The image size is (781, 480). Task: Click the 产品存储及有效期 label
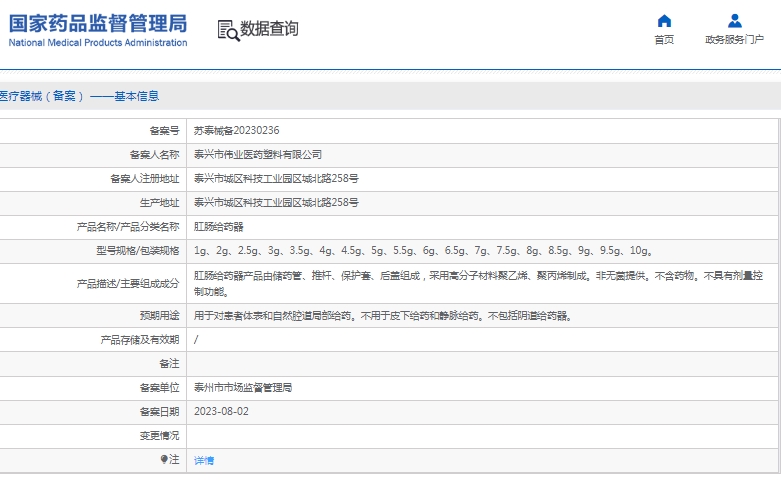pos(139,340)
